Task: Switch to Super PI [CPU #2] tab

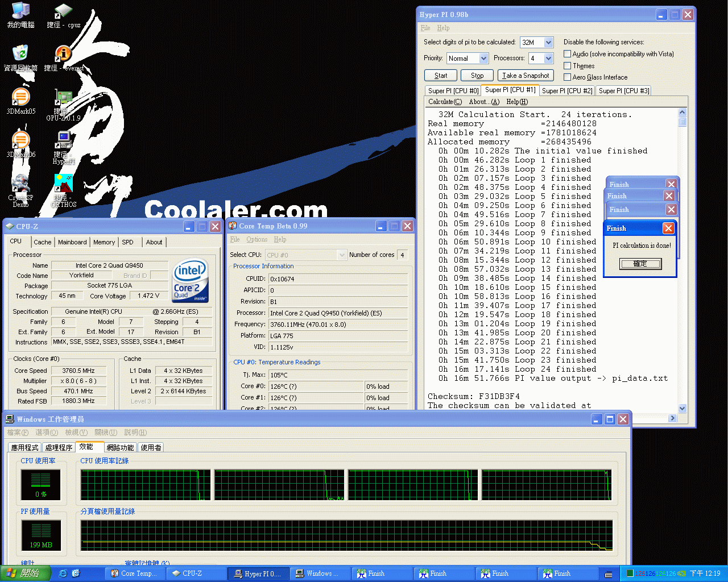Action: [567, 91]
